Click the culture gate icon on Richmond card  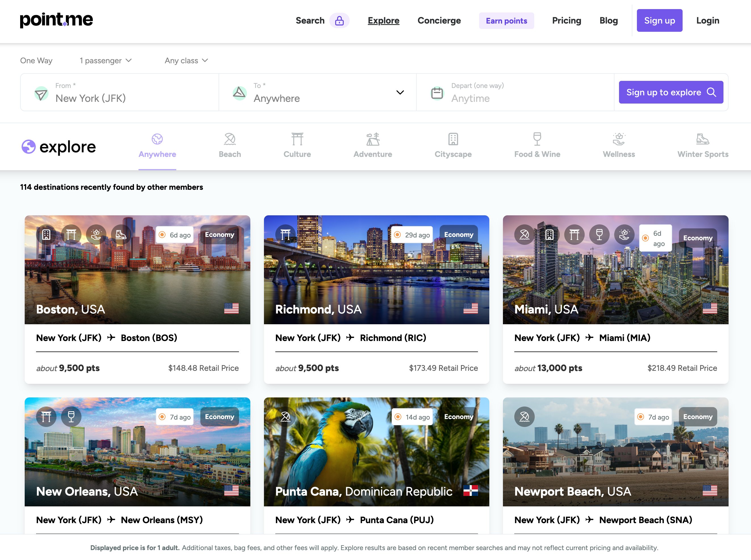pyautogui.click(x=285, y=234)
